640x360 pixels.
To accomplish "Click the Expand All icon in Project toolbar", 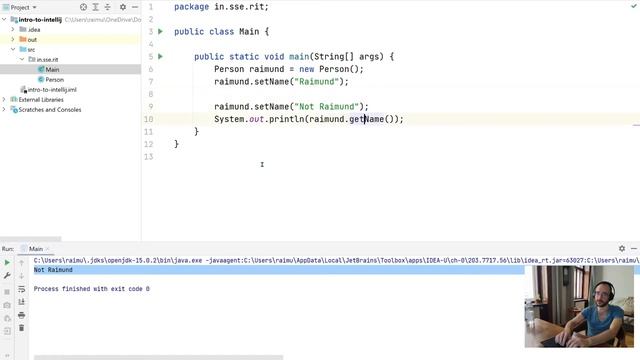I will [96, 7].
